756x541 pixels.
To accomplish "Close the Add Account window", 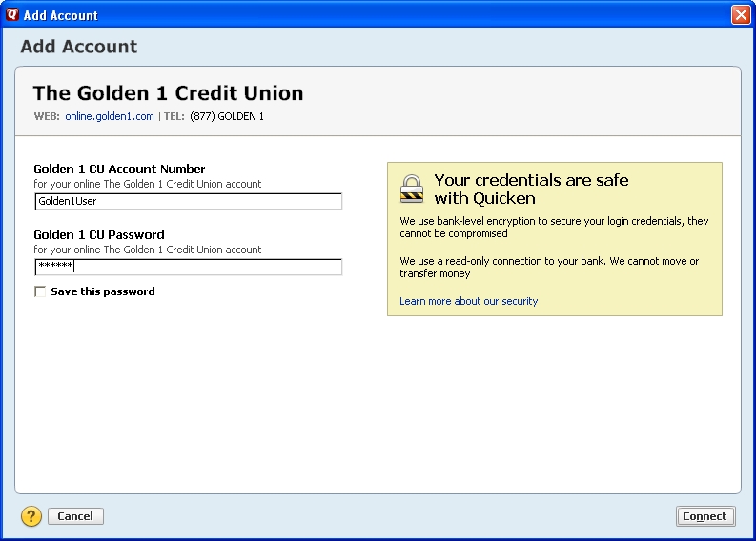I will coord(741,15).
